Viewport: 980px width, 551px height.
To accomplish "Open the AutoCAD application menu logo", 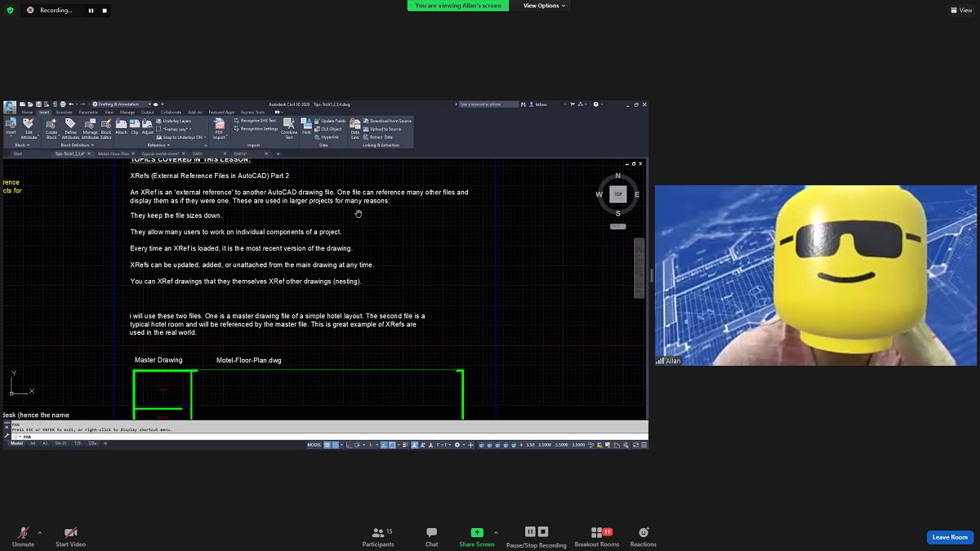I will (9, 107).
